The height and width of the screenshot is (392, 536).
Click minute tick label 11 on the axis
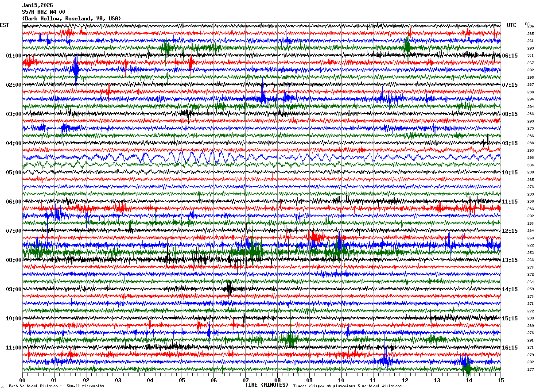[x=373, y=380]
